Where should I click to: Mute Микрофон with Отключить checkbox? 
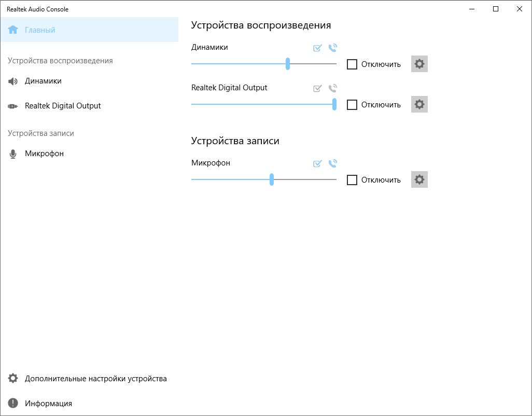[352, 180]
